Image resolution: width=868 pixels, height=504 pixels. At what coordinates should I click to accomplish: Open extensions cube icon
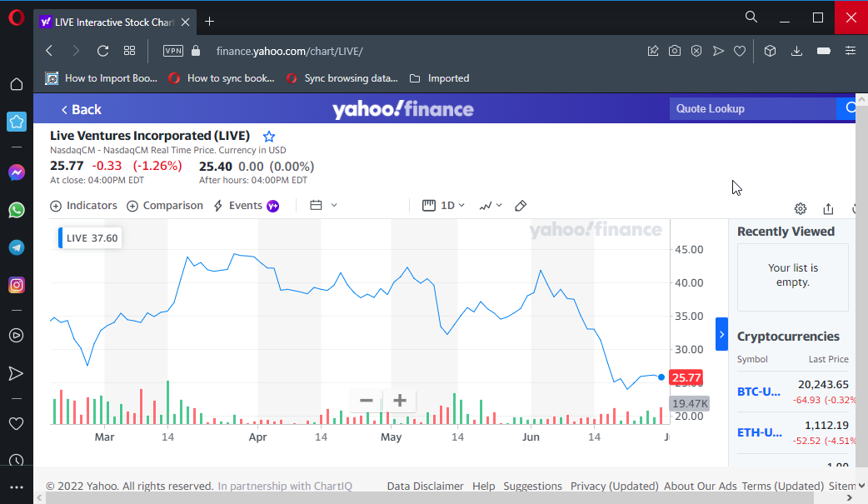[x=770, y=51]
